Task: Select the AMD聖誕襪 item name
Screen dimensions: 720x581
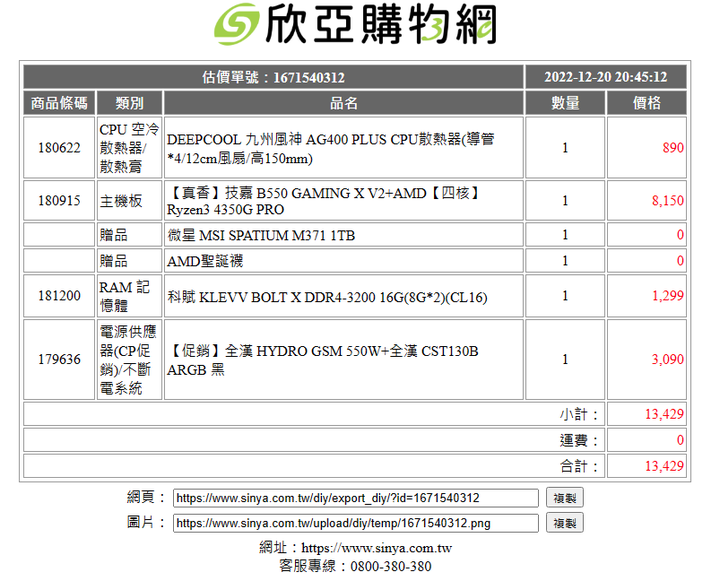Action: click(205, 261)
